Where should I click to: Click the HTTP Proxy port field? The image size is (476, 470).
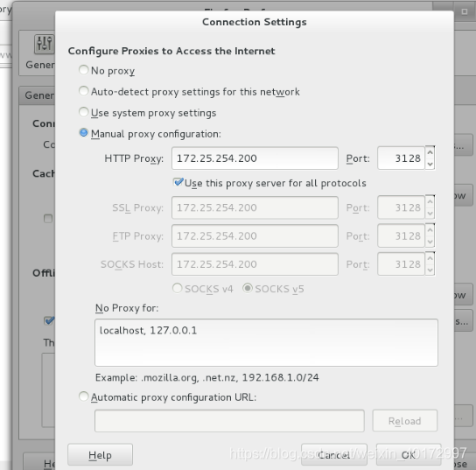coord(401,158)
